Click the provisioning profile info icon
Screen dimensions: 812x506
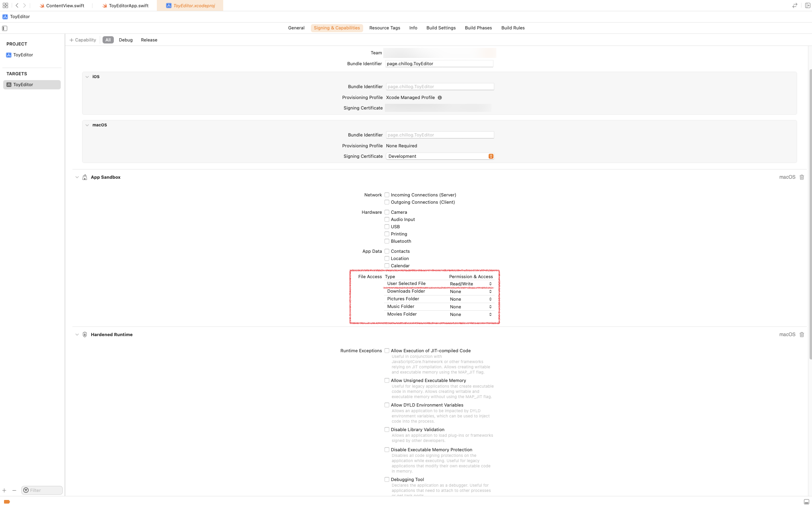[440, 98]
